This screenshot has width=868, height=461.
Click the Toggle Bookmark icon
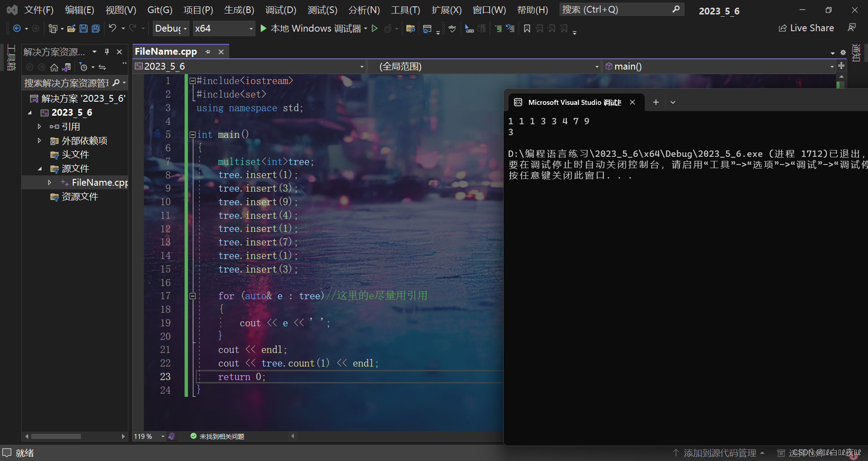click(x=526, y=28)
